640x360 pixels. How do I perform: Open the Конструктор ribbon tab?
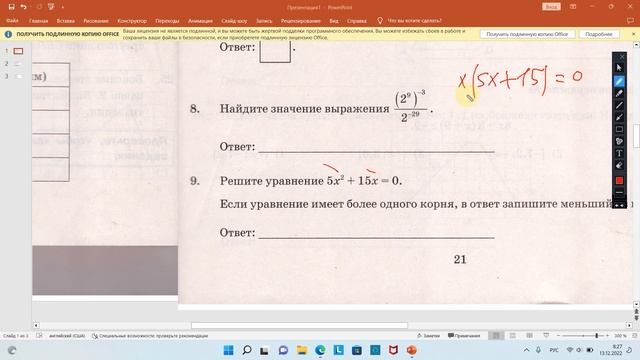(132, 20)
